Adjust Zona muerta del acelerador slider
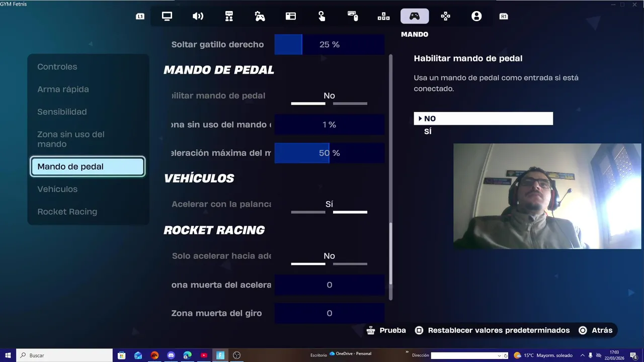This screenshot has width=644, height=362. (330, 285)
